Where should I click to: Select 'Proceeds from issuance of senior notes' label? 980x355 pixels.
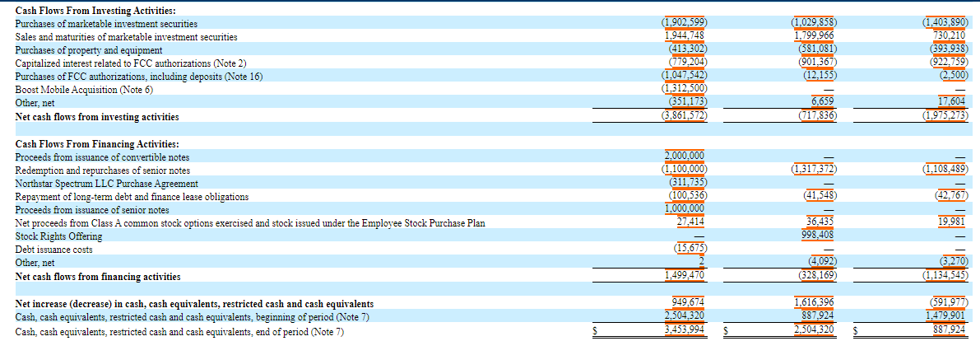click(92, 210)
